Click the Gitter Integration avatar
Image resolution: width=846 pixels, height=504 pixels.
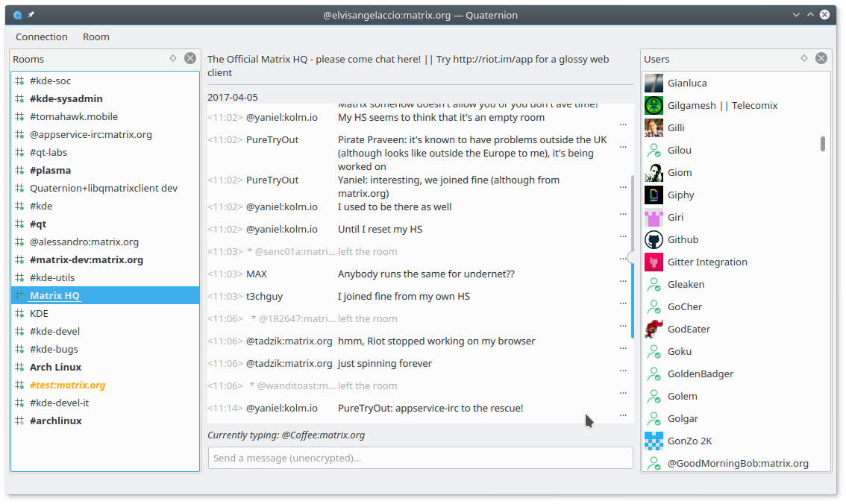click(654, 262)
